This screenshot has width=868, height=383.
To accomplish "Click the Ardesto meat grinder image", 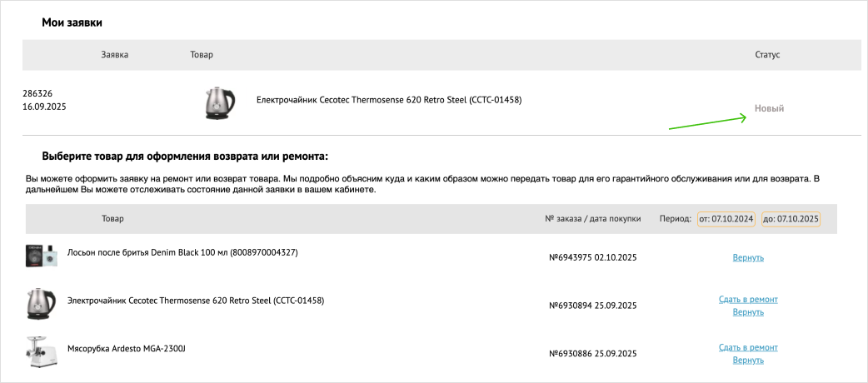I will click(39, 352).
